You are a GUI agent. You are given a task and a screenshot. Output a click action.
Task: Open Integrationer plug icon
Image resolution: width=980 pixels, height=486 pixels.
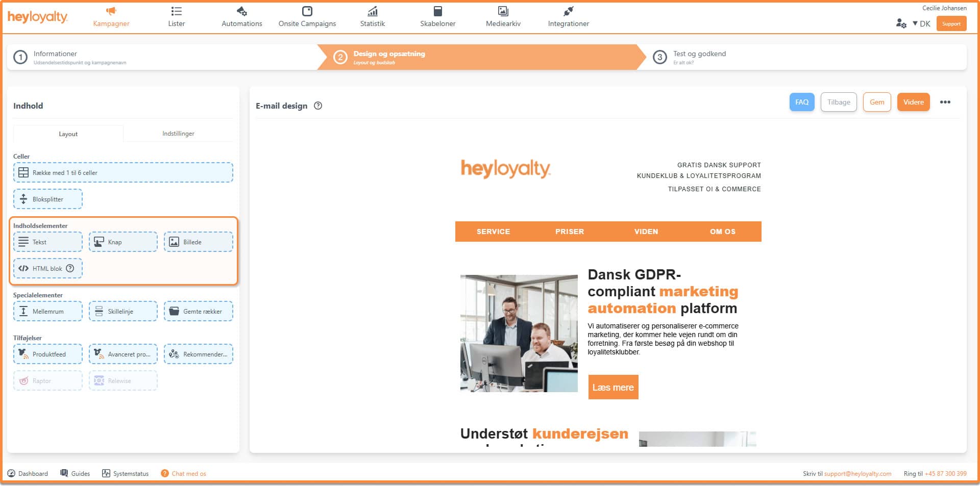coord(568,11)
